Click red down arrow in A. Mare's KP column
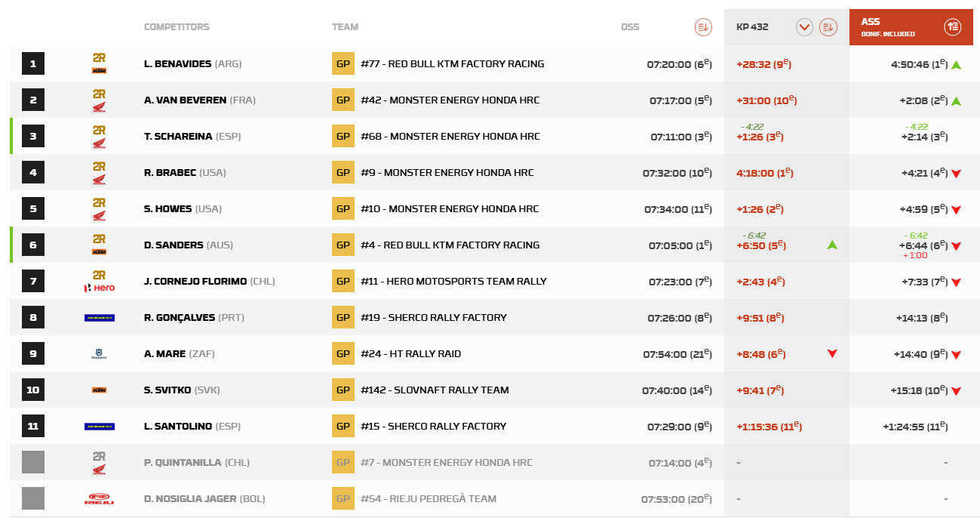The height and width of the screenshot is (524, 980). [x=831, y=353]
